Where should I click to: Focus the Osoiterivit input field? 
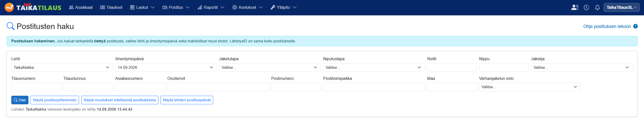pyautogui.click(x=218, y=87)
